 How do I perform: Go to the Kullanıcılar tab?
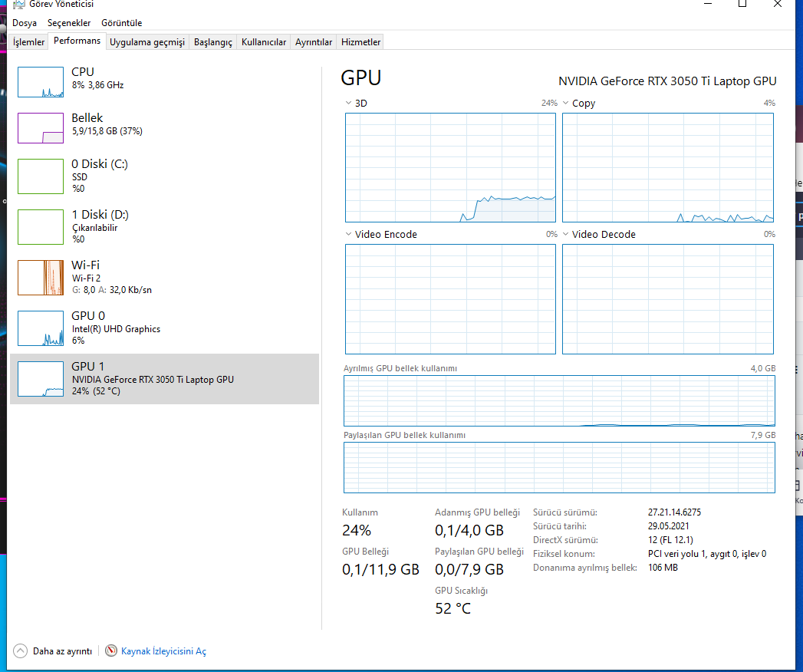(x=264, y=42)
